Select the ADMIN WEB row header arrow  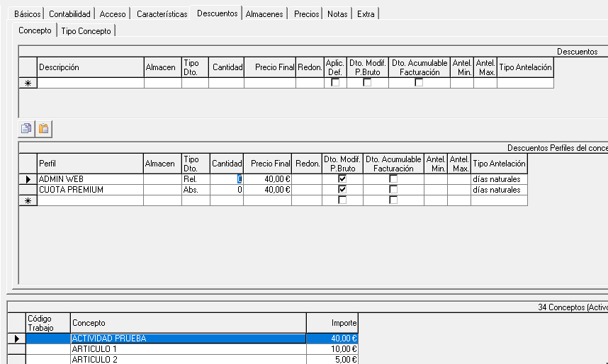click(x=28, y=179)
